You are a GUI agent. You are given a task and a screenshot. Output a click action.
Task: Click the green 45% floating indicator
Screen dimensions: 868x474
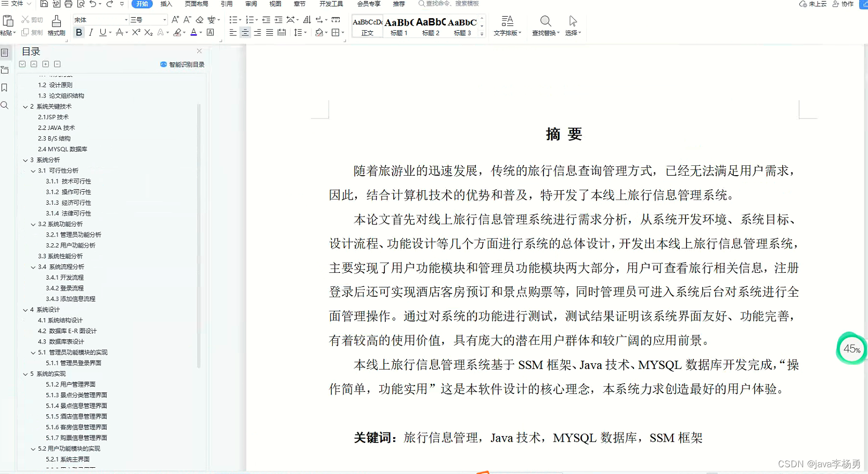(851, 349)
